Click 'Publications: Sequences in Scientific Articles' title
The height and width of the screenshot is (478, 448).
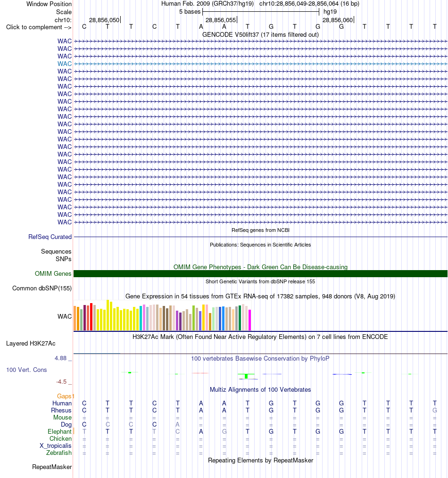point(260,245)
